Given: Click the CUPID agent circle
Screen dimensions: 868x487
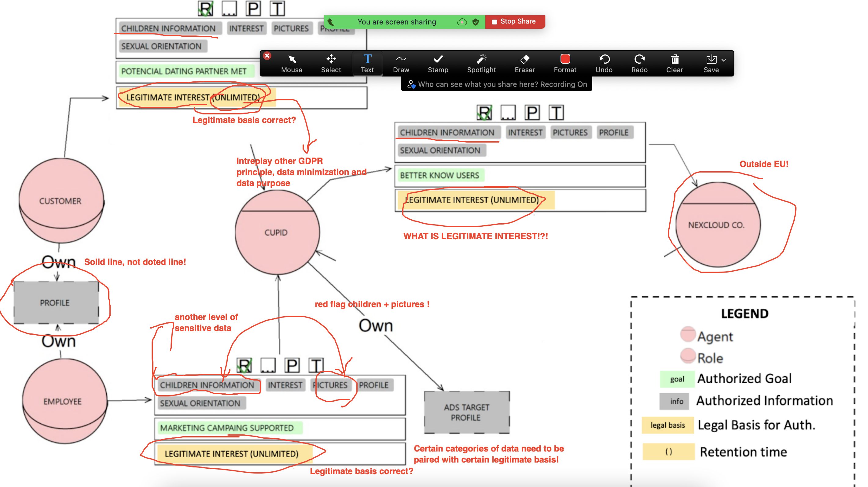Looking at the screenshot, I should 277,233.
